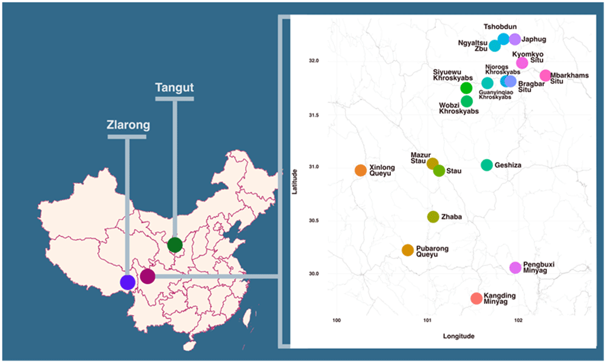Click the latitude tick label "30.0"
607x364 pixels.
click(314, 274)
